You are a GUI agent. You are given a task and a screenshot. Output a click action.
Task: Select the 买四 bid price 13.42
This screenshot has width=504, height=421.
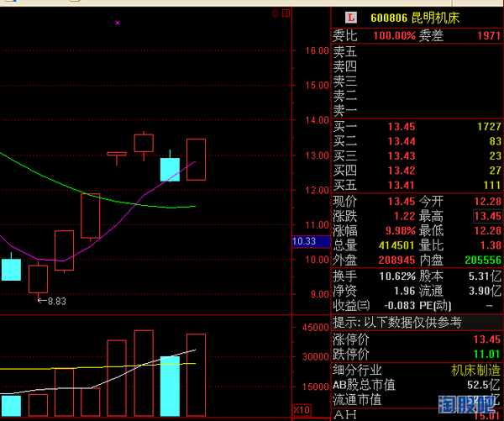(402, 171)
